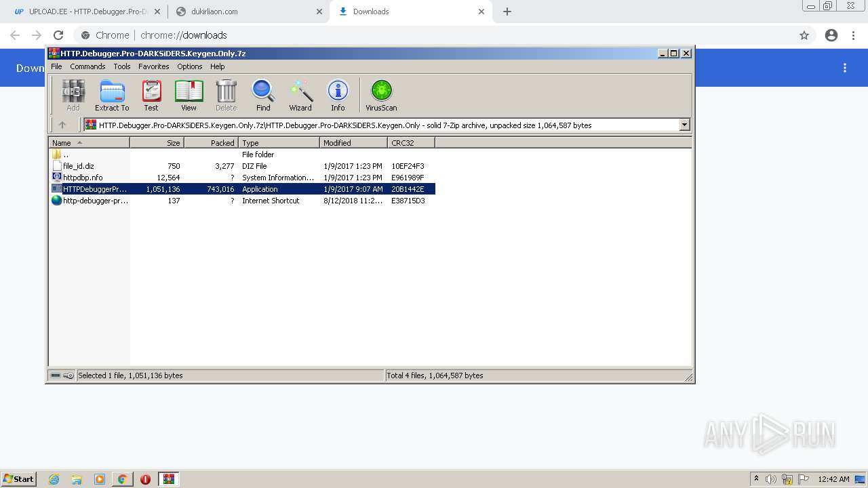
Task: Click the volume speaker tray icon
Action: coord(771,479)
